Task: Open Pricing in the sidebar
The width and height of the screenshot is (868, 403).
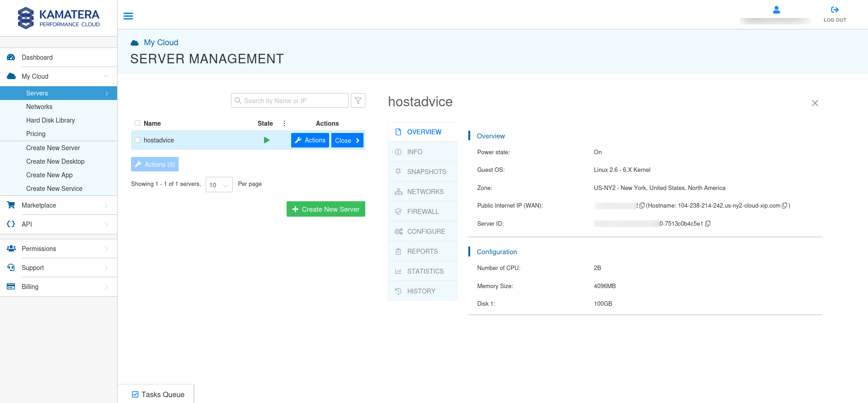Action: click(x=36, y=134)
